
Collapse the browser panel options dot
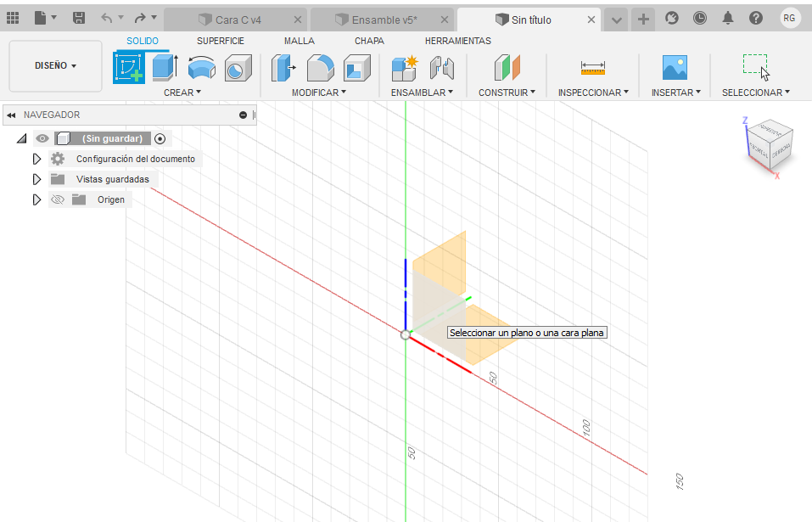(x=243, y=115)
